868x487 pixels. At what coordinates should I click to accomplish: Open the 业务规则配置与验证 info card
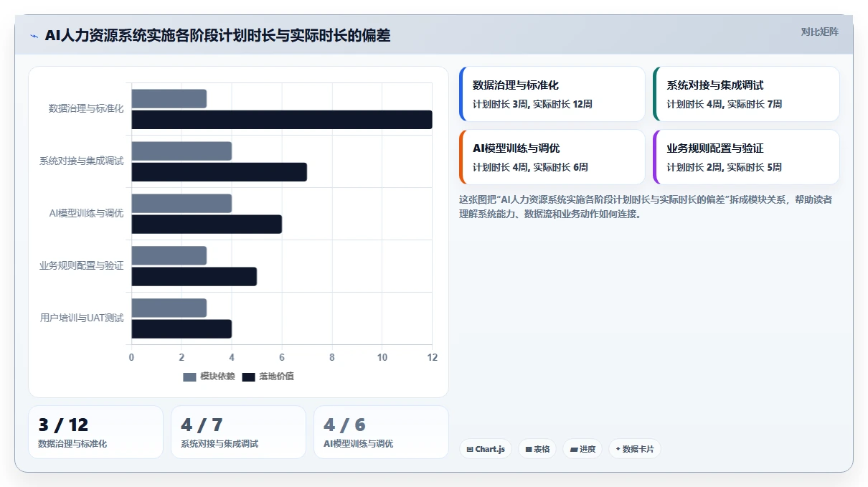[746, 157]
